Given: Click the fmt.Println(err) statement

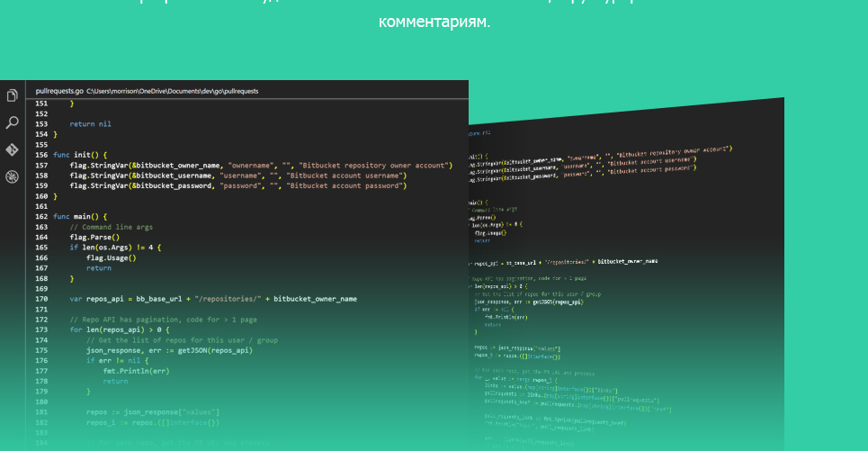Looking at the screenshot, I should [x=136, y=371].
